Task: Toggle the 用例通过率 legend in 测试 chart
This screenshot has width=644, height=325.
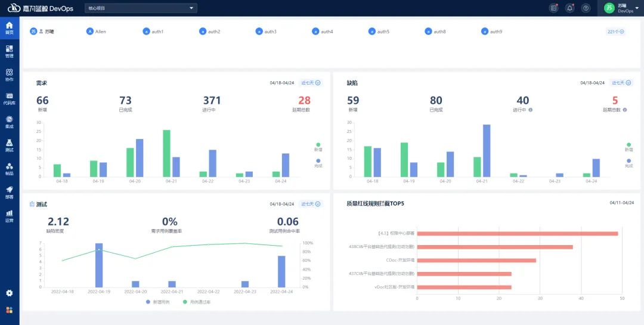Action: tap(197, 302)
